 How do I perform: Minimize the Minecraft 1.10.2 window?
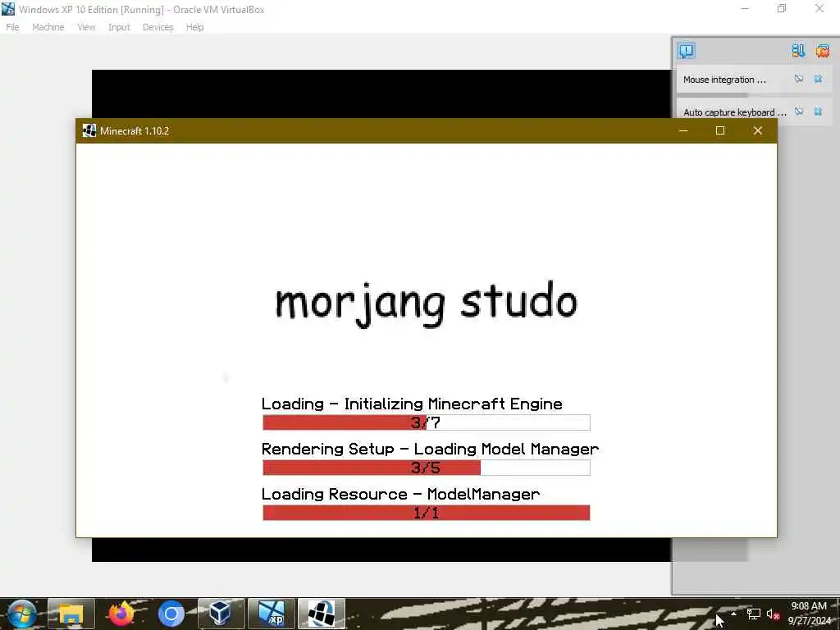coord(683,130)
